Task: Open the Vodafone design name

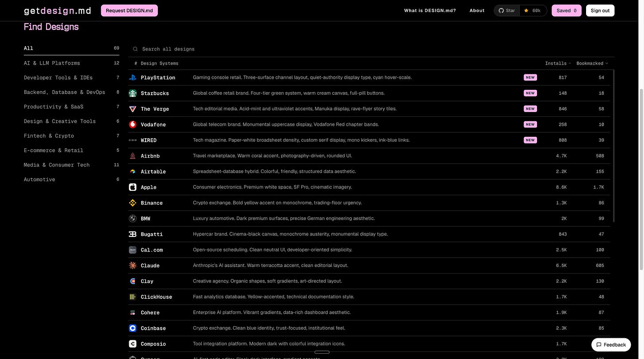Action: point(153,124)
